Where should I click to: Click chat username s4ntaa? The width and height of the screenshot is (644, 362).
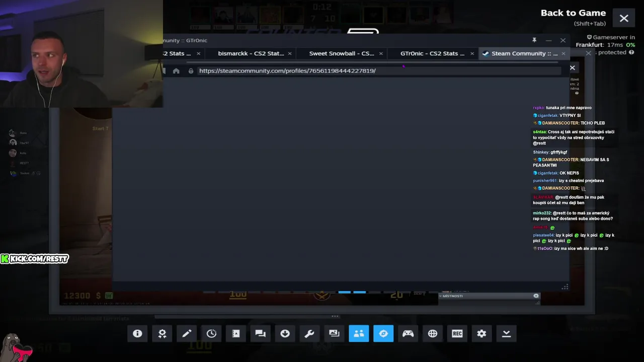539,132
